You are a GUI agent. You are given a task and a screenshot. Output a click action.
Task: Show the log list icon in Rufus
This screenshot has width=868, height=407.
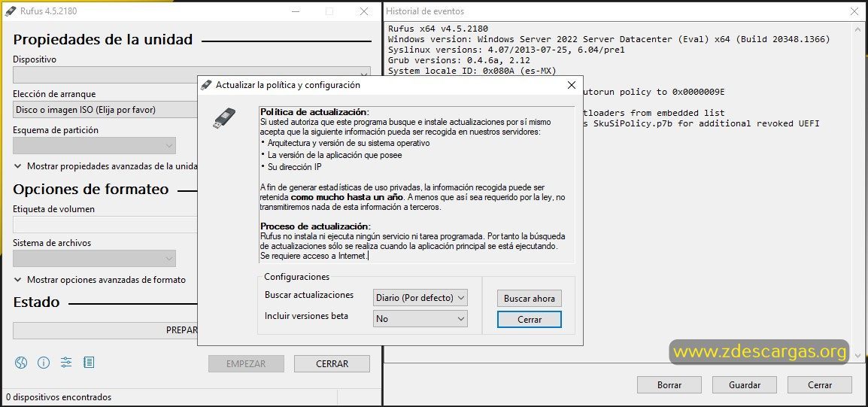[x=89, y=363]
